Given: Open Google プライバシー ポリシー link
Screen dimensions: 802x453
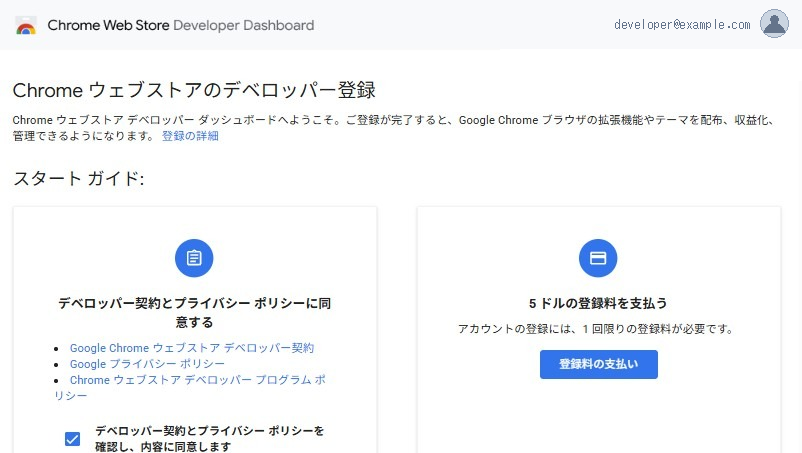Looking at the screenshot, I should point(147,364).
